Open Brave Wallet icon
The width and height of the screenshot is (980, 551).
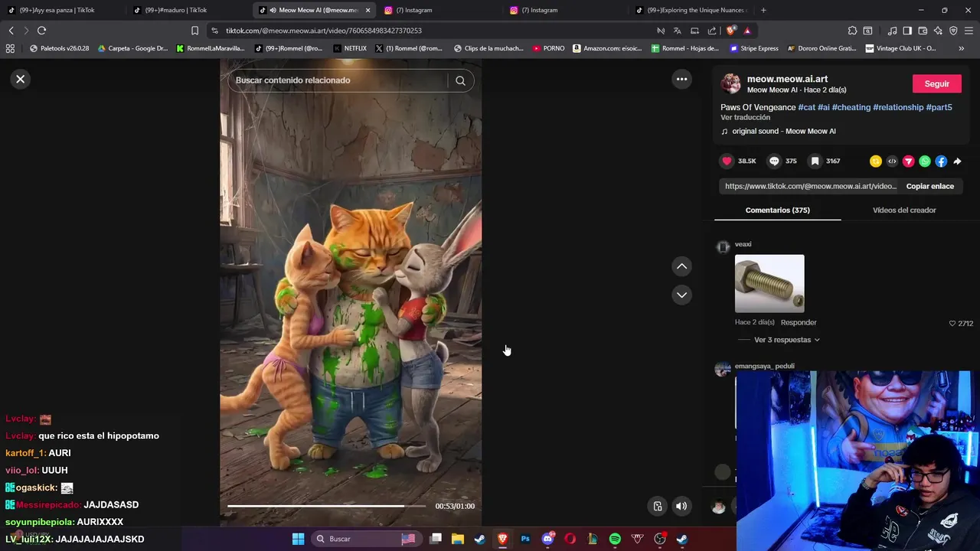[x=923, y=31]
